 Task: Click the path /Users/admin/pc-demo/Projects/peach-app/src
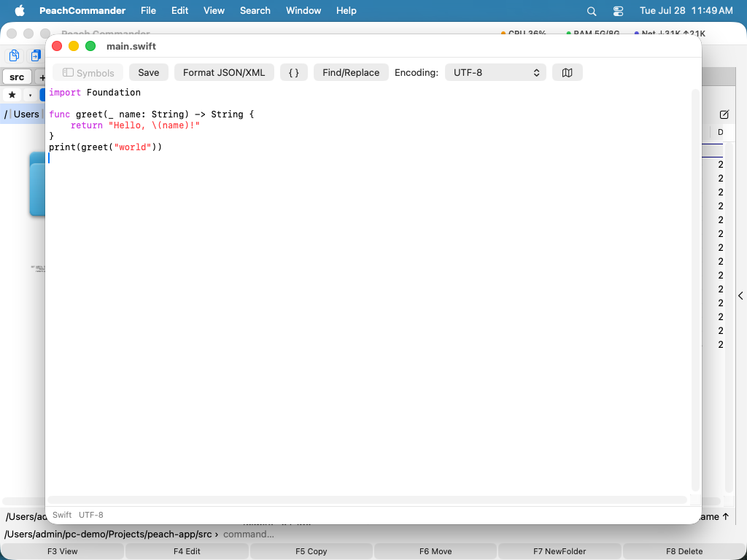pos(108,534)
